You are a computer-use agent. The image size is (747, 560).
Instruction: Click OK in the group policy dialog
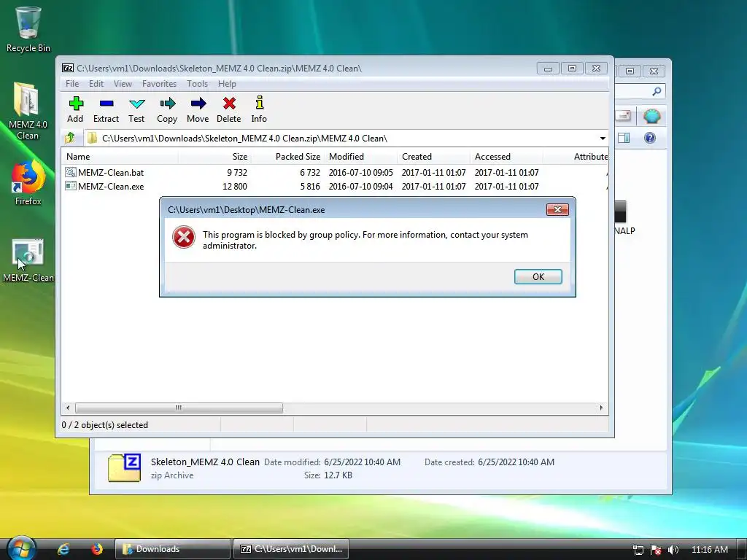538,276
